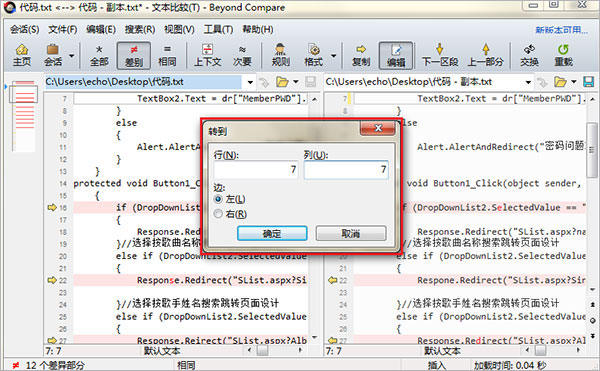600x371 pixels.
Task: Open the 搜索(R) menu
Action: (x=140, y=29)
